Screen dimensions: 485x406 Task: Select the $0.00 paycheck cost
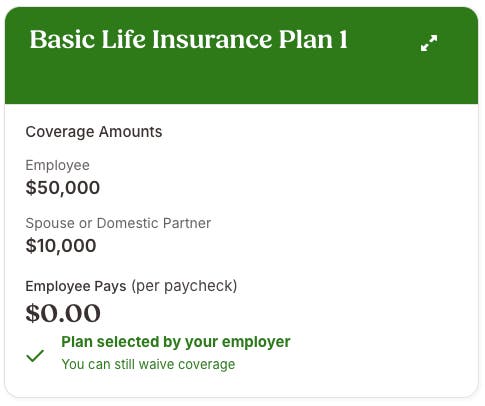(x=63, y=313)
